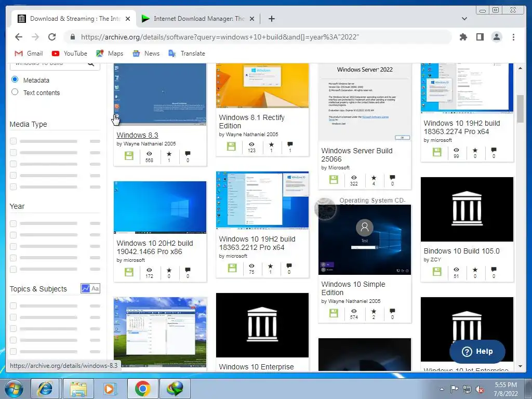Select the Metadata search radio button
This screenshot has height=399, width=532.
coord(15,79)
